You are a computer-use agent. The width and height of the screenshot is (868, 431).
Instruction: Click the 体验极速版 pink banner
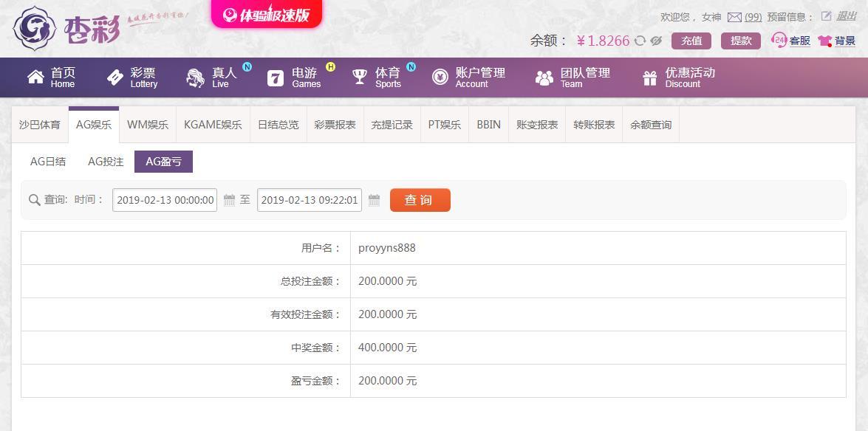[266, 14]
